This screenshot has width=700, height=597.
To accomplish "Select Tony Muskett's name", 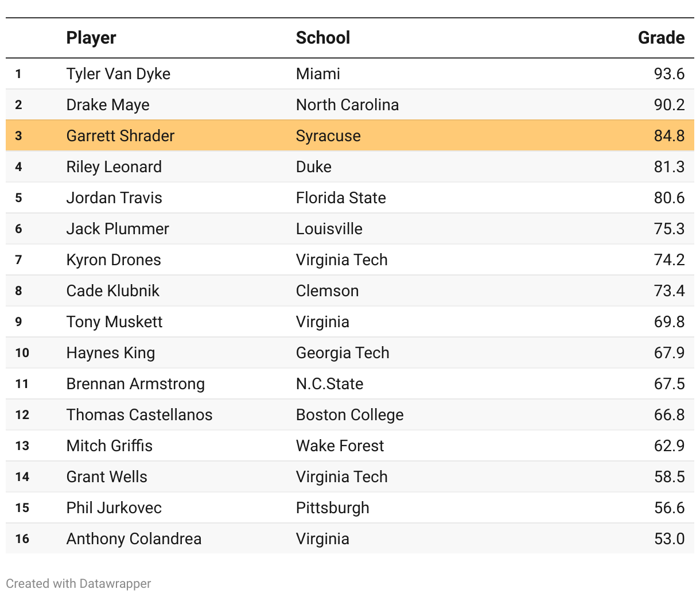I will point(114,322).
